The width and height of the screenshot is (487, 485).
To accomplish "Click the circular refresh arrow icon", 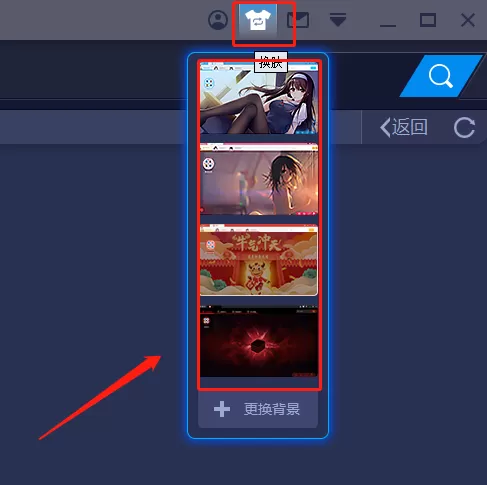I will [x=464, y=127].
